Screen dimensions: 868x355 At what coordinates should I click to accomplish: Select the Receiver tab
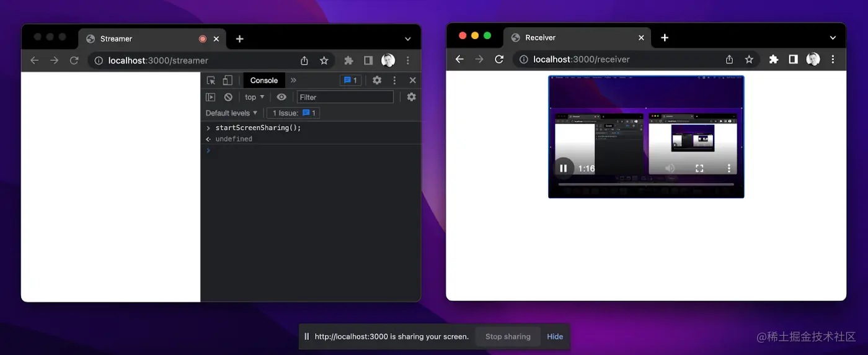pos(577,37)
